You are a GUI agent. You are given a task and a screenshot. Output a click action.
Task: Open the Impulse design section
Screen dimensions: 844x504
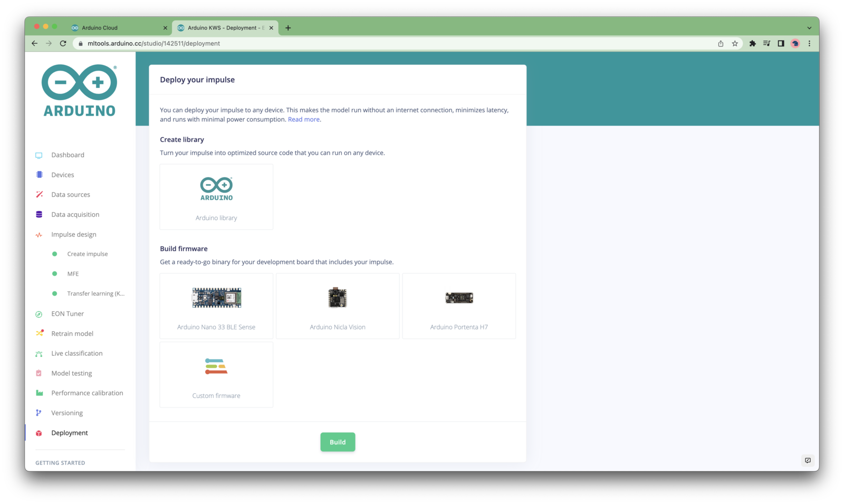[74, 235]
